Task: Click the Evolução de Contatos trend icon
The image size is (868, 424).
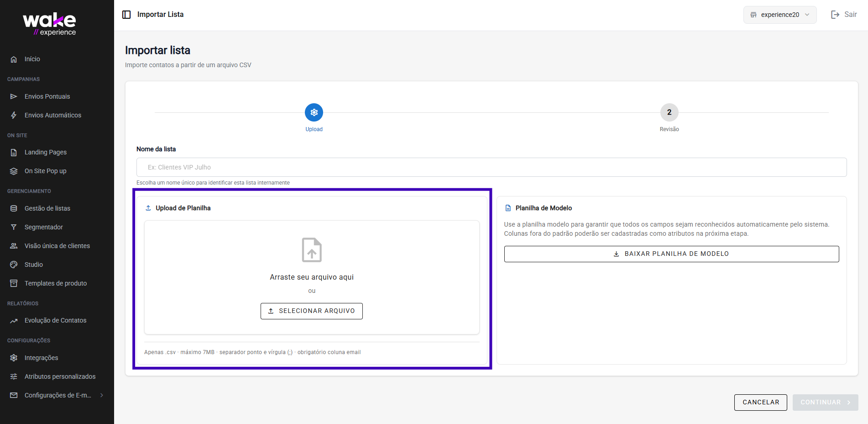Action: click(14, 320)
